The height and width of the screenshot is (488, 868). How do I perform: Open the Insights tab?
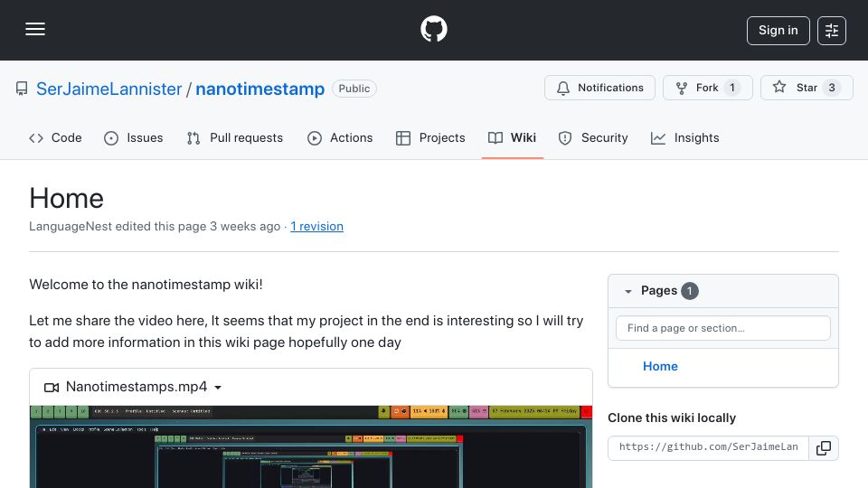684,137
